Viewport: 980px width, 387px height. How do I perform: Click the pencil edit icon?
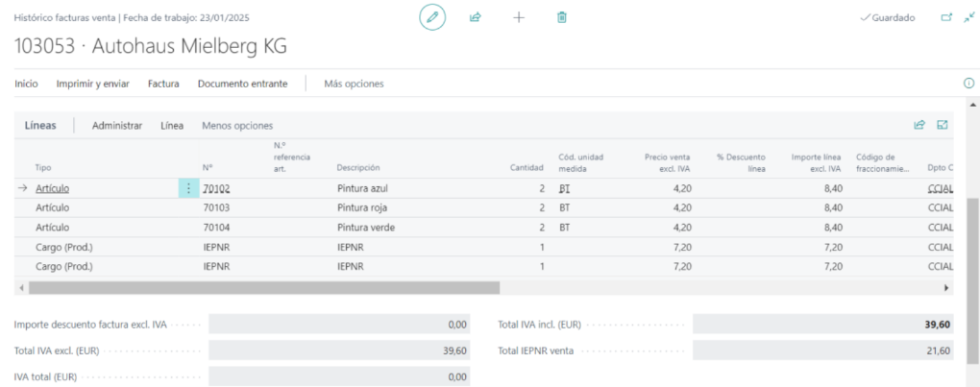pyautogui.click(x=432, y=17)
